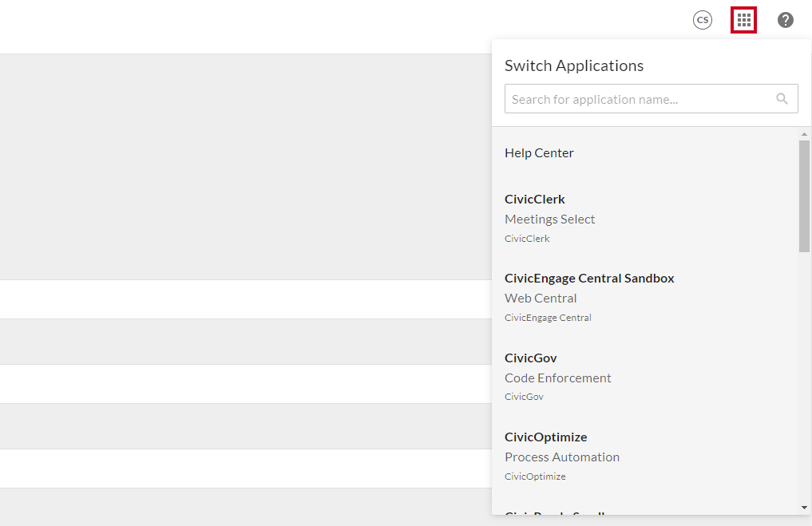
Task: Open the CS user account icon
Action: (x=702, y=20)
